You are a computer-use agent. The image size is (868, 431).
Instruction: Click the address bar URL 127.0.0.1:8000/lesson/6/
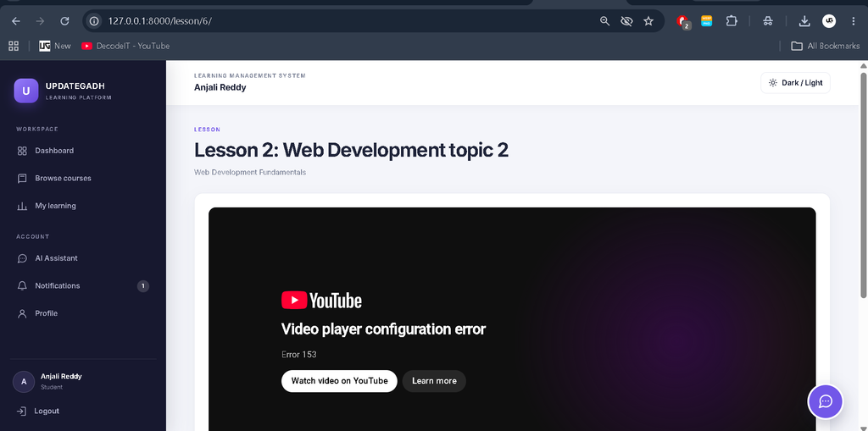point(160,21)
